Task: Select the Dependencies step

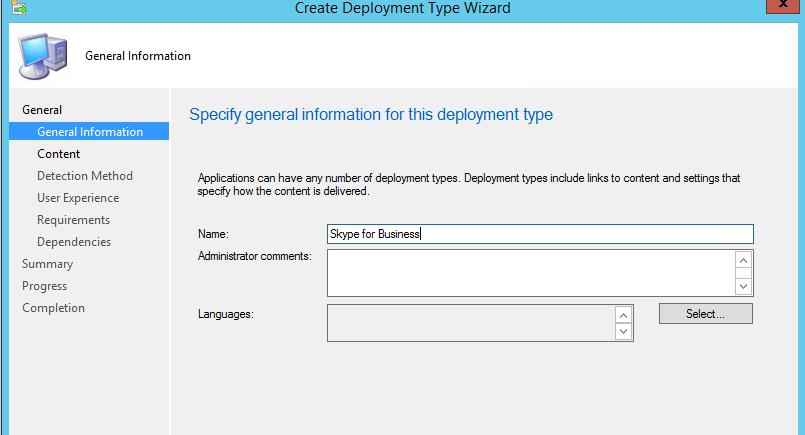Action: 73,242
